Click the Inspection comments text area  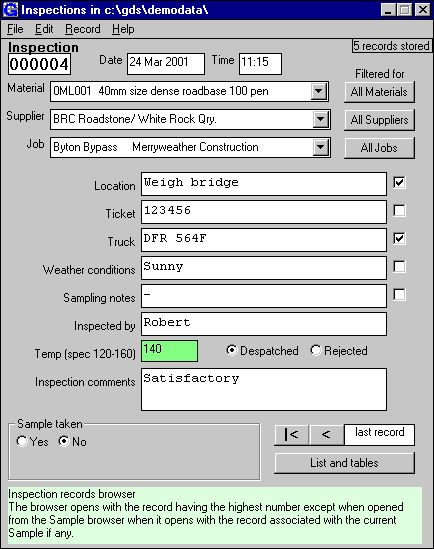[x=264, y=389]
